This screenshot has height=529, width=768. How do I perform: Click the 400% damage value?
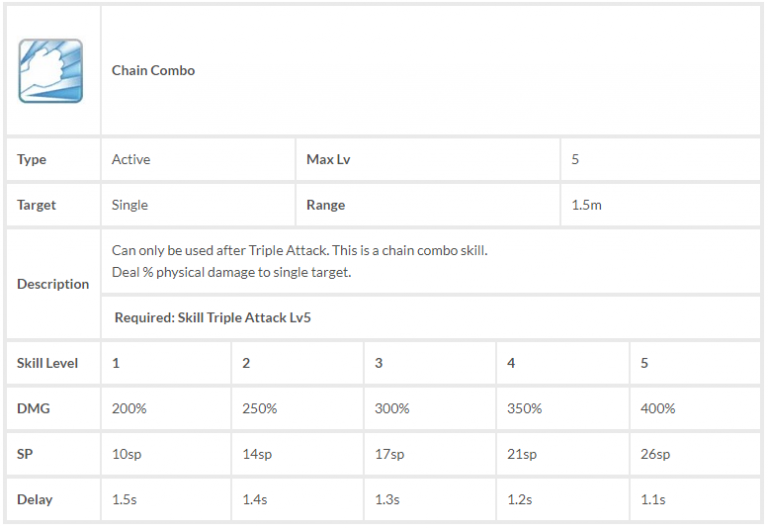658,409
